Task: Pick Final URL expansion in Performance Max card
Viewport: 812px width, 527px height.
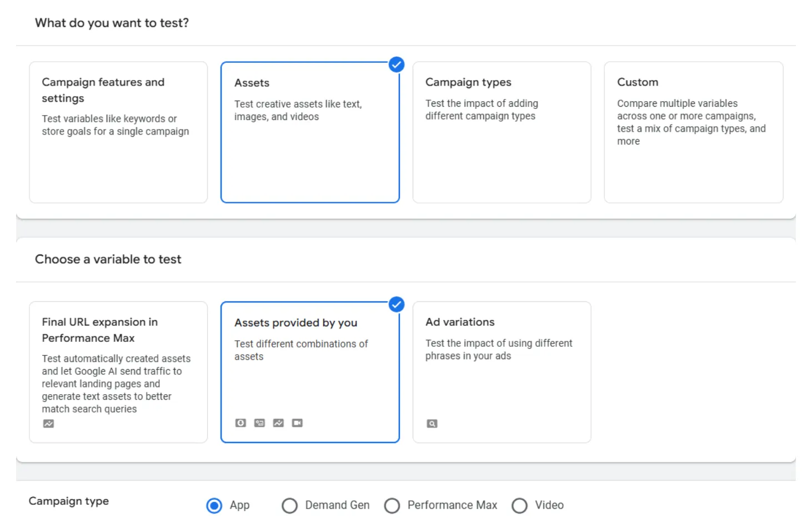Action: click(118, 372)
